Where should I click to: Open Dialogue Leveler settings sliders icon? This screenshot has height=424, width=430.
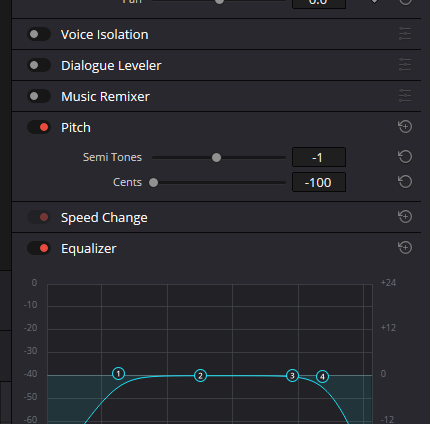tap(405, 65)
